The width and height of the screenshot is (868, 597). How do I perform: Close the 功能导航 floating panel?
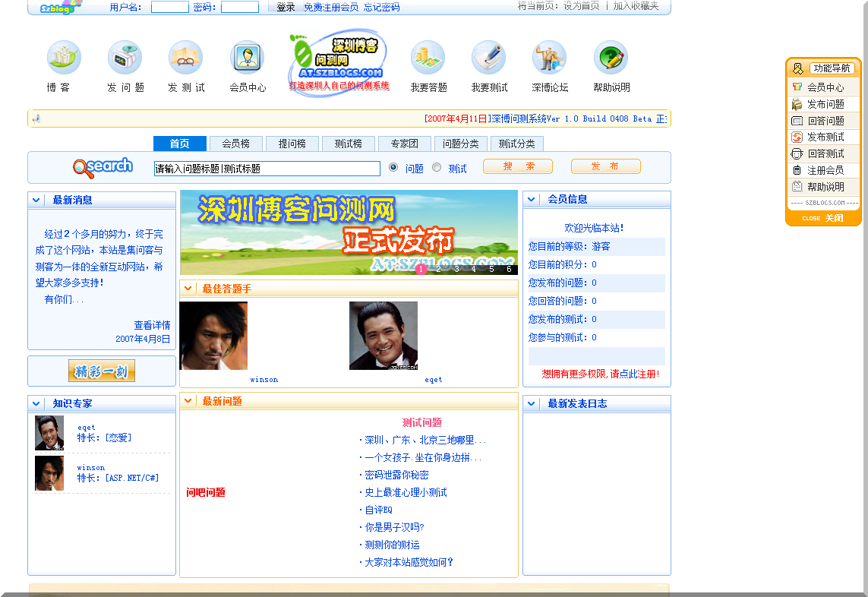[824, 218]
